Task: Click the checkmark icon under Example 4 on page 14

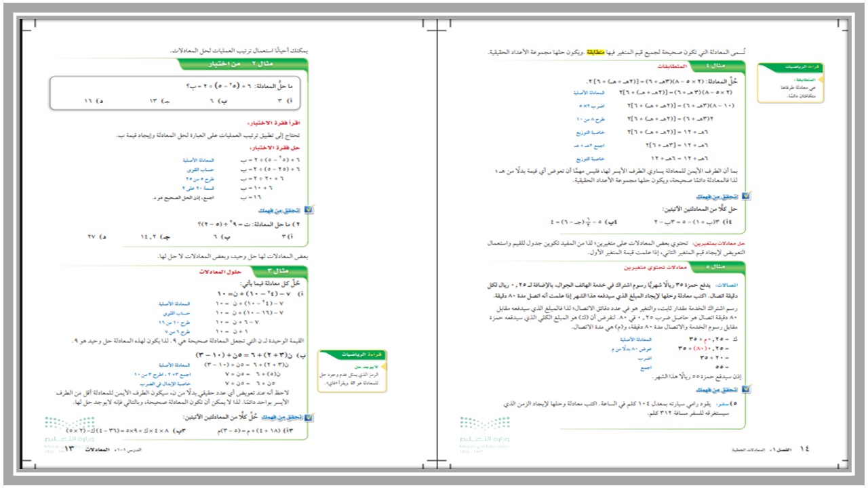Action: 746,196
